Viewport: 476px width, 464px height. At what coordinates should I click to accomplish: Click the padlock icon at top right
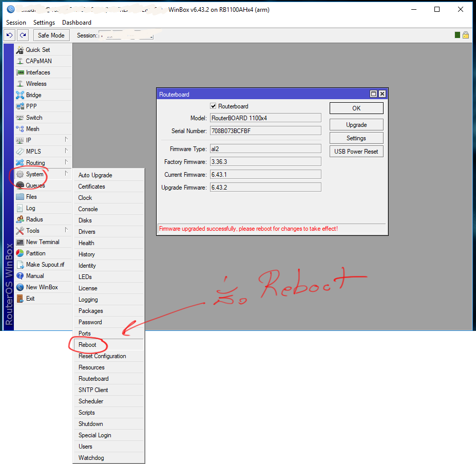click(x=466, y=35)
